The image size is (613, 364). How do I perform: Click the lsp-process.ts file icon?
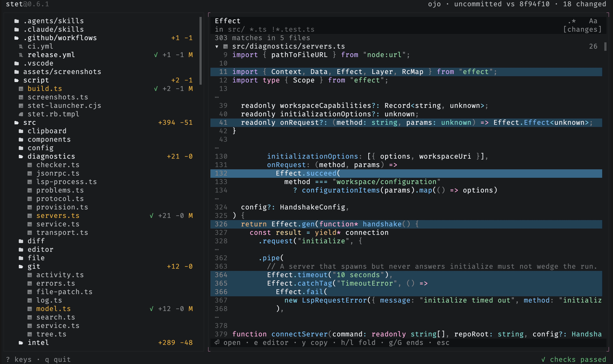tap(30, 182)
